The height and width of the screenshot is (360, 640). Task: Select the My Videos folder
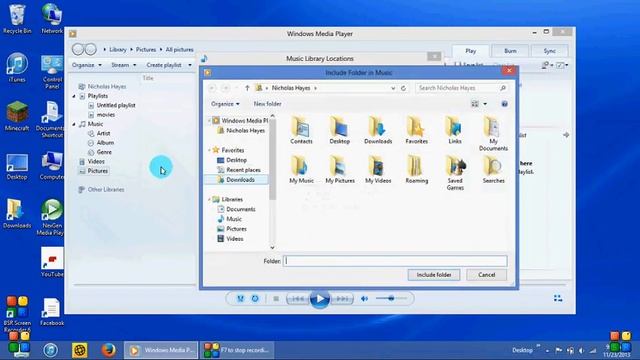click(378, 170)
